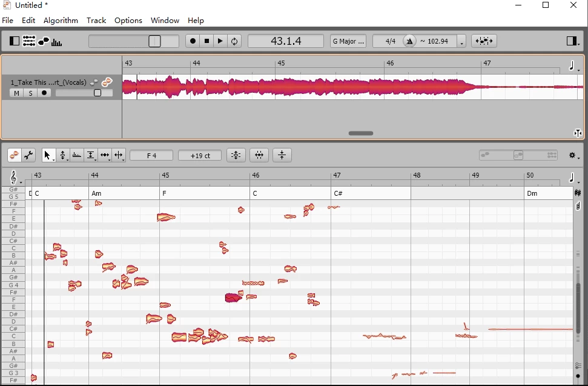Solo the Take This Vocals track
The image size is (588, 386).
coord(30,93)
